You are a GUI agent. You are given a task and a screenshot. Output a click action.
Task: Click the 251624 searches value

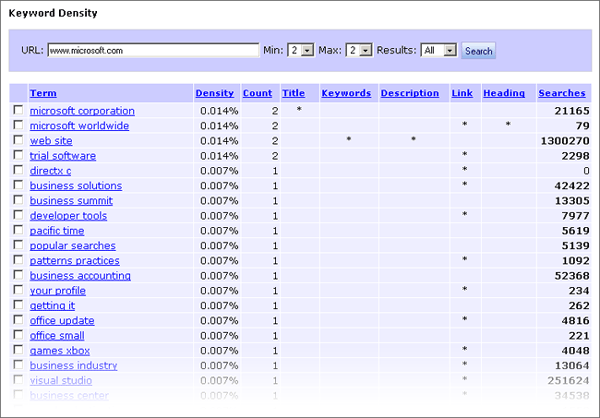[568, 380]
